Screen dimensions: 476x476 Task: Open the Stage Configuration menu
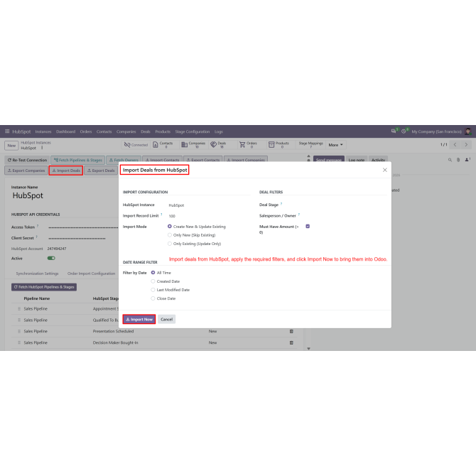(x=192, y=131)
